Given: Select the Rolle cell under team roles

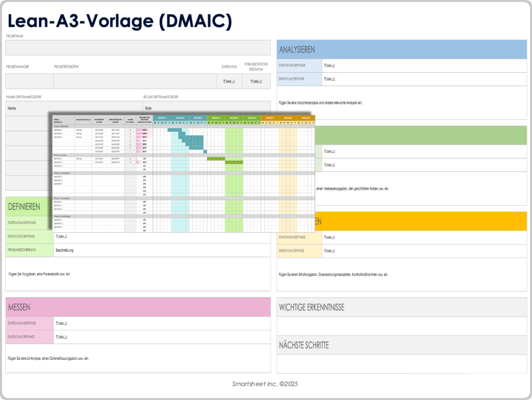Looking at the screenshot, I should coord(207,108).
